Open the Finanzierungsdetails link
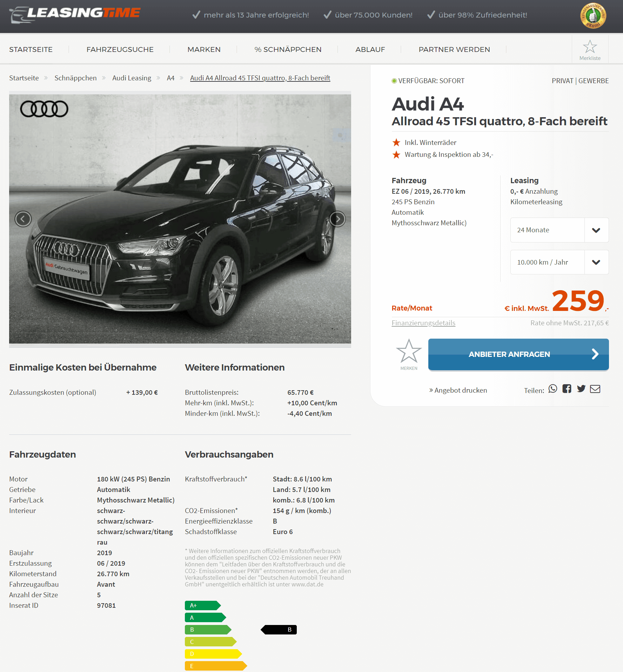This screenshot has width=623, height=672. coord(423,323)
